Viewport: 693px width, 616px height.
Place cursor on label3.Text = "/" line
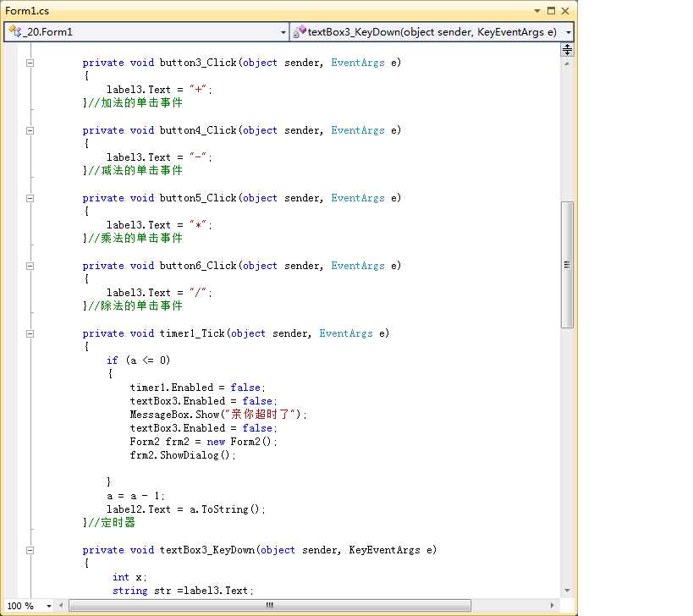pyautogui.click(x=159, y=293)
